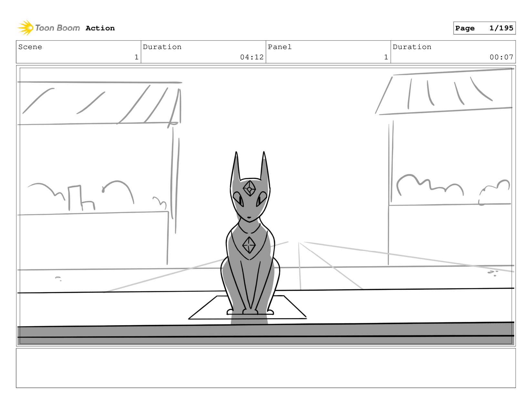Screen dimensions: 532x412
Task: Click the 'Action' header text
Action: [100, 28]
